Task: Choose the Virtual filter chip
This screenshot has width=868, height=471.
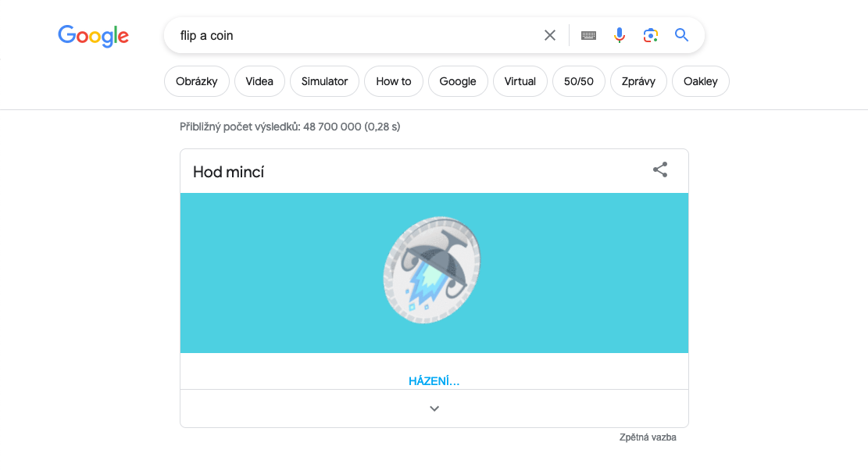Action: [520, 81]
